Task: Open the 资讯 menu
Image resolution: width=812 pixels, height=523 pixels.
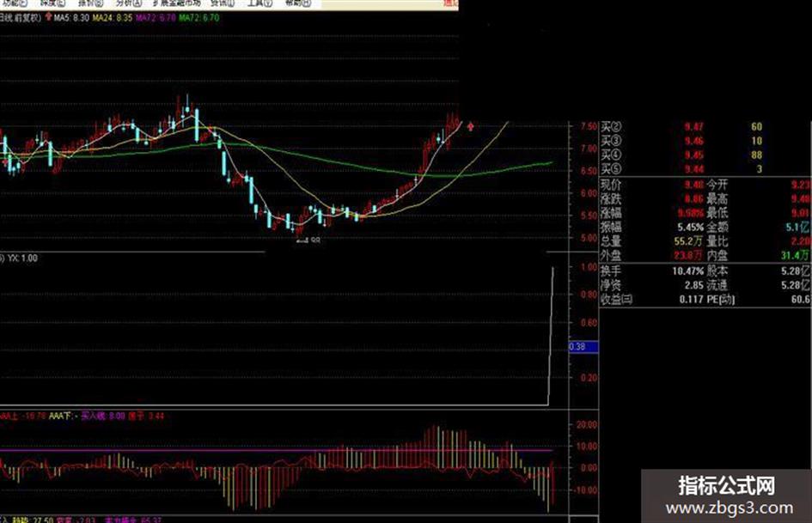Action: [223, 3]
